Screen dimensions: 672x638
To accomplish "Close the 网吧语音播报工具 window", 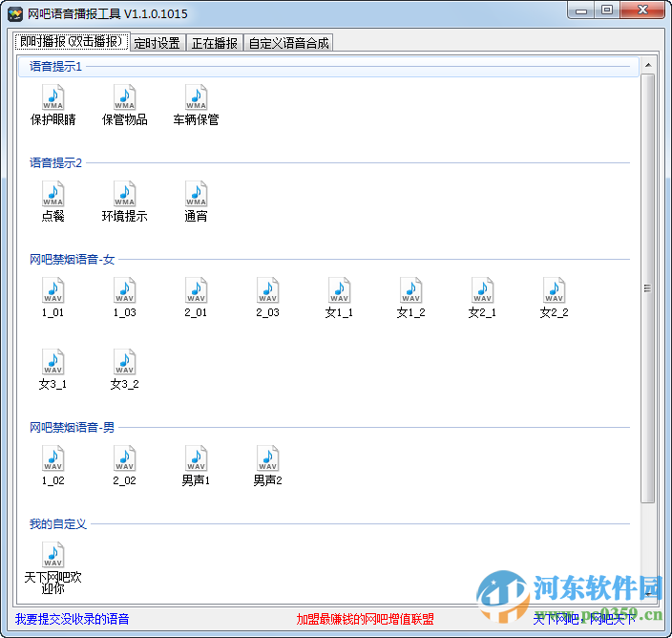I will pos(642,11).
